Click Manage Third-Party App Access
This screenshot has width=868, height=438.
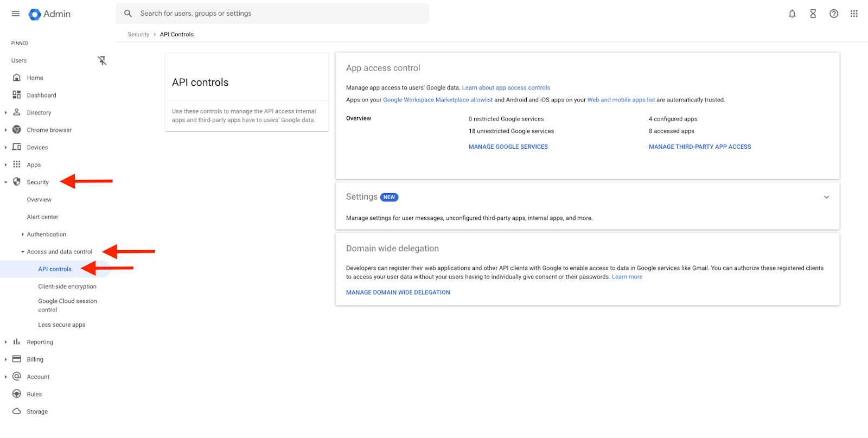pyautogui.click(x=700, y=147)
